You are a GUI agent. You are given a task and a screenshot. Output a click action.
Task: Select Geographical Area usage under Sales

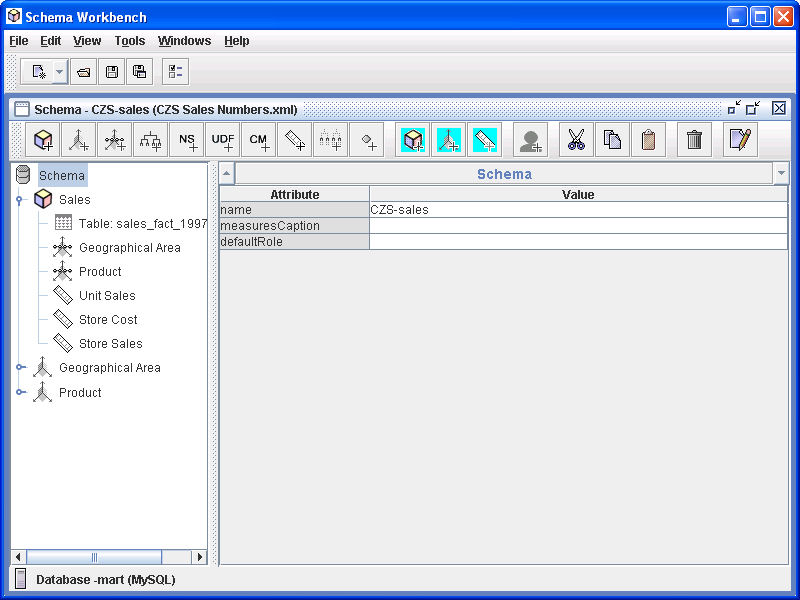click(x=130, y=247)
